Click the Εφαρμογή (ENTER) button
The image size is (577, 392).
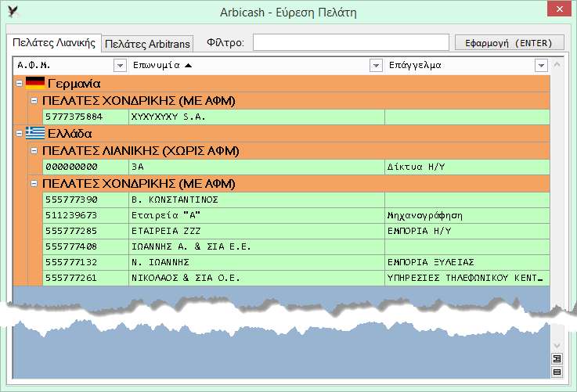510,43
